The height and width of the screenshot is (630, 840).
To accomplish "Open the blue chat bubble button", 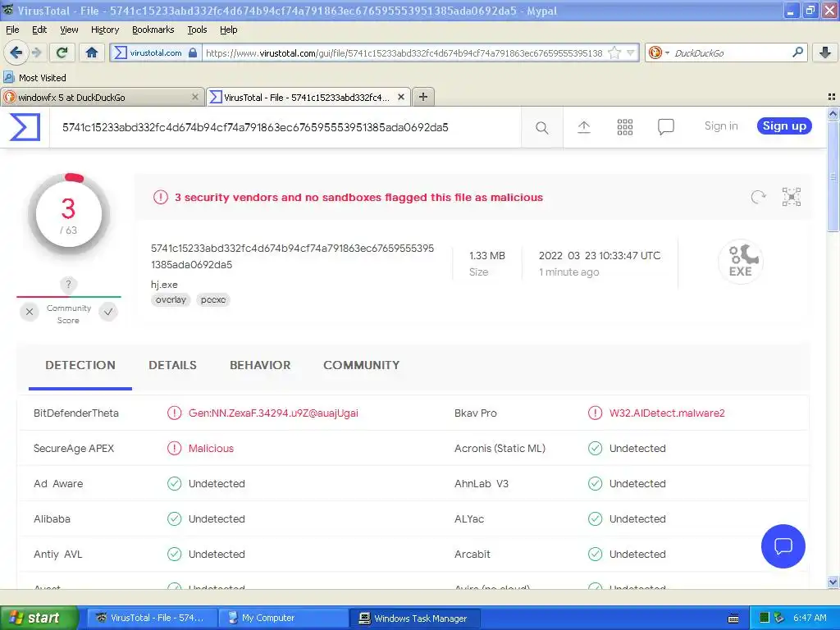I will tap(783, 546).
